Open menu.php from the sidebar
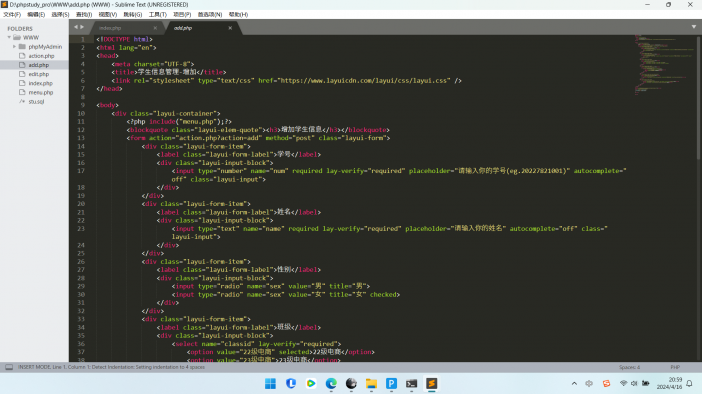Image resolution: width=702 pixels, height=394 pixels. coord(41,93)
